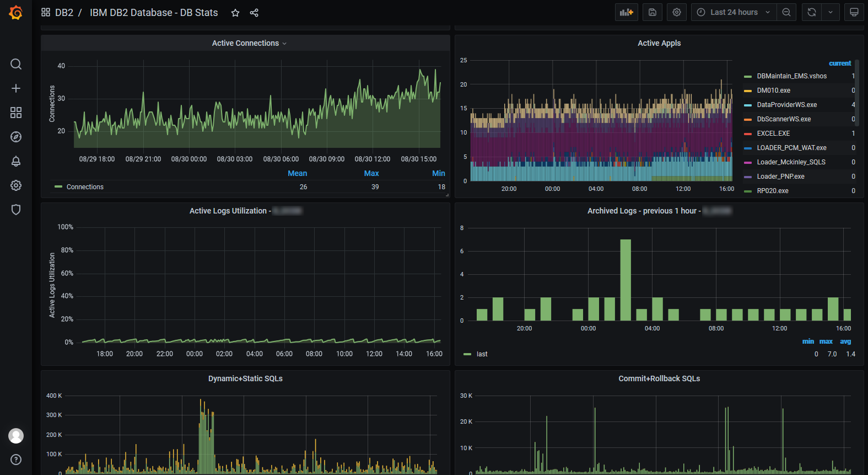Open dashboard settings from the top toolbar
Screen dimensions: 868x475
coord(677,12)
